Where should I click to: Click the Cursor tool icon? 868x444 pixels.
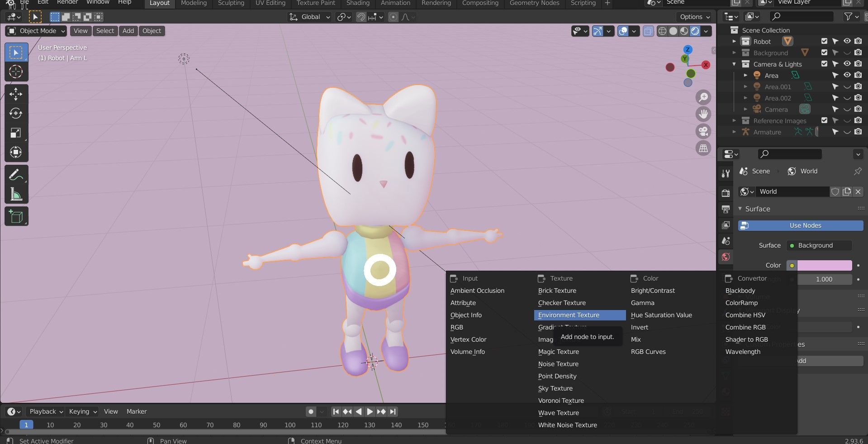tap(16, 72)
